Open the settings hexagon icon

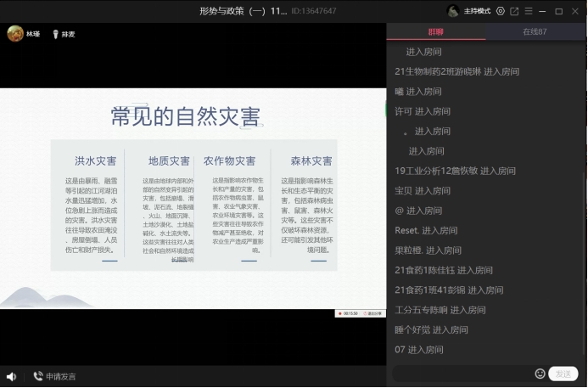coord(501,11)
